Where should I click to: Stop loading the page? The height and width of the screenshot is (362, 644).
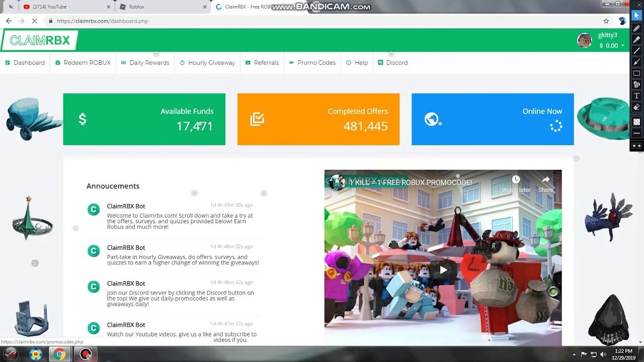click(x=34, y=21)
